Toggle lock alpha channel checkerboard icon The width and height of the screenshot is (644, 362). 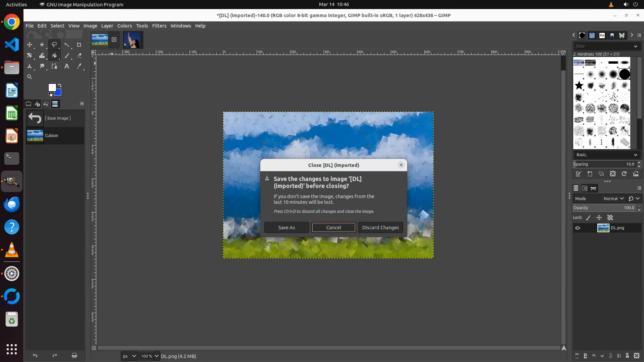point(610,218)
